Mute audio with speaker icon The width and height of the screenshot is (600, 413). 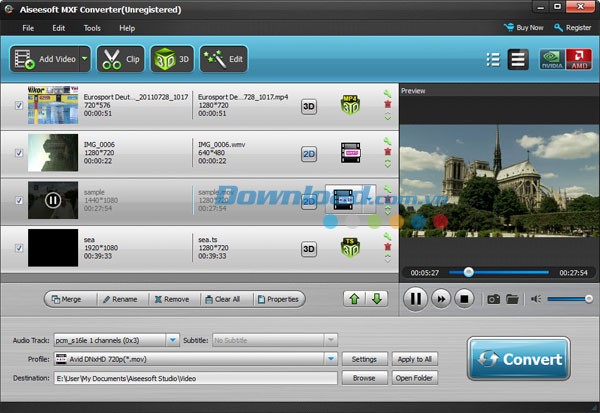[x=536, y=299]
